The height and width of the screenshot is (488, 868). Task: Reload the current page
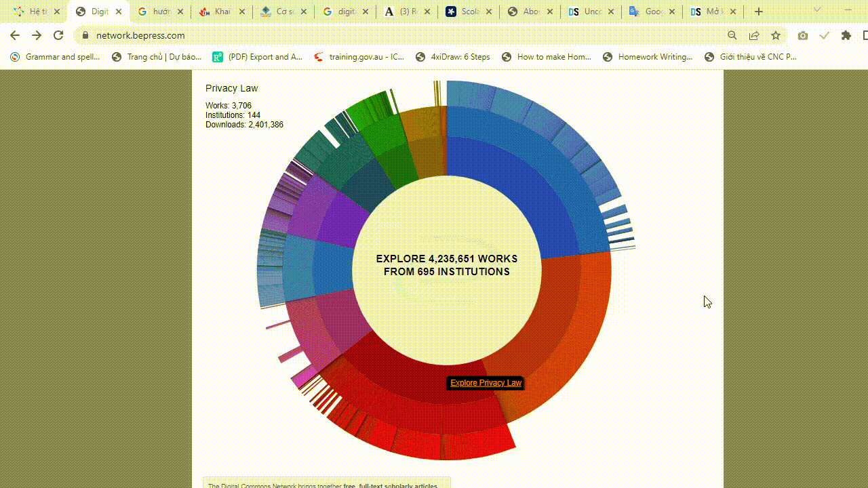58,35
